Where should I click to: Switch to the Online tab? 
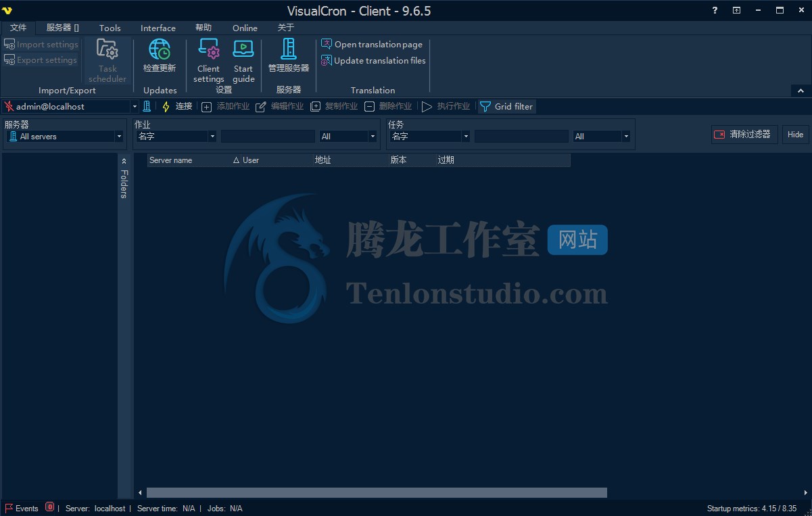point(245,28)
